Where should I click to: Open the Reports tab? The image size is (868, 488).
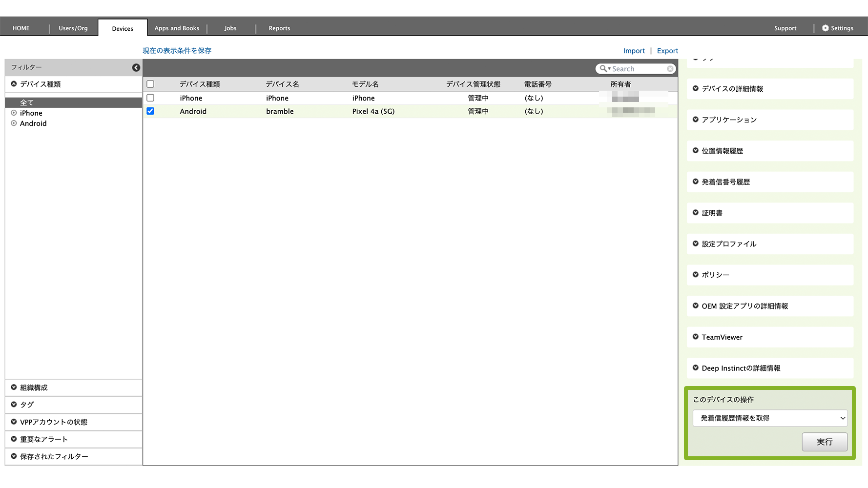[279, 28]
